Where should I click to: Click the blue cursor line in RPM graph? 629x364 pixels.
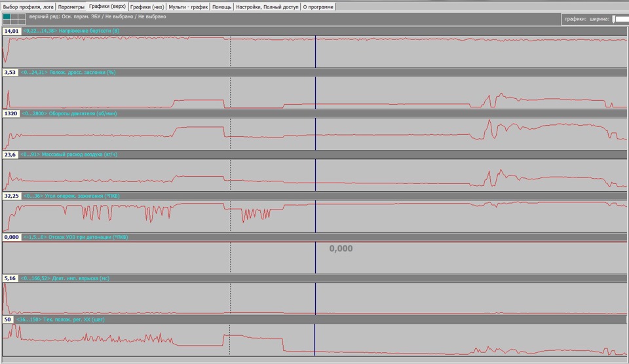point(315,134)
